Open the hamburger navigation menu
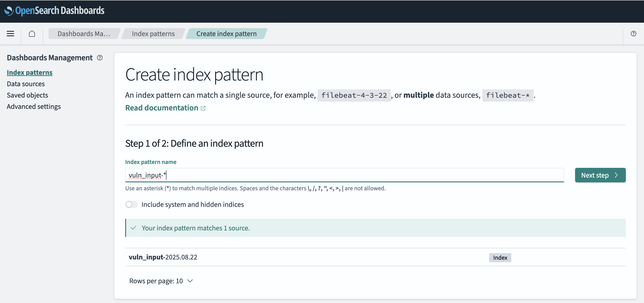The width and height of the screenshot is (644, 303). (x=10, y=34)
